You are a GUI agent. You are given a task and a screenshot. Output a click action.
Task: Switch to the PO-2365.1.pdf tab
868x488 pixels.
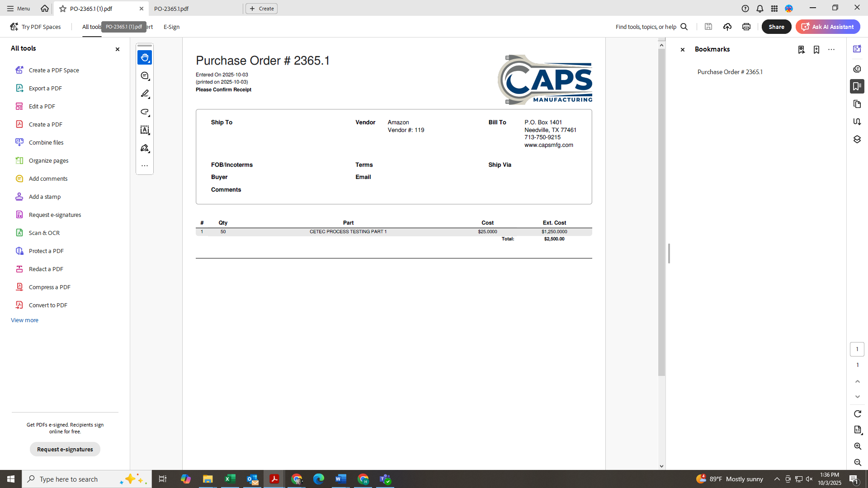pos(171,9)
